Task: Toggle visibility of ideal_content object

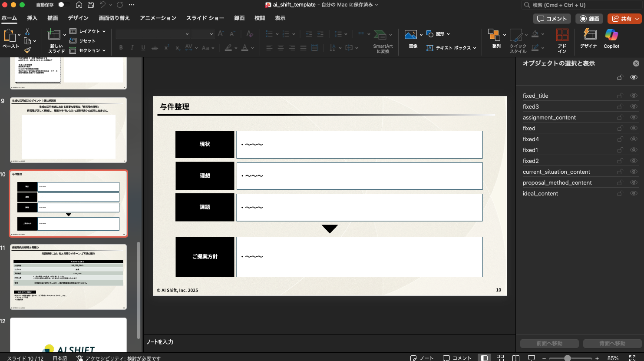Action: [634, 193]
